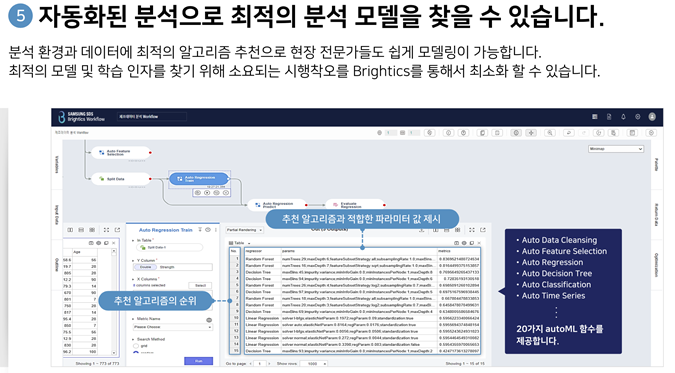Collapse the In Table section
The width and height of the screenshot is (675, 373).
point(133,240)
